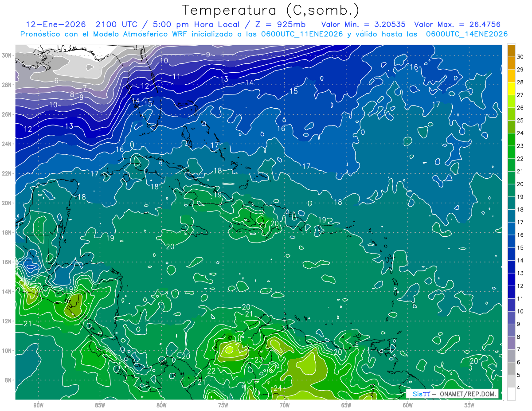Click the "12N" latitude axis label
The height and width of the screenshot is (411, 532).
click(8, 321)
